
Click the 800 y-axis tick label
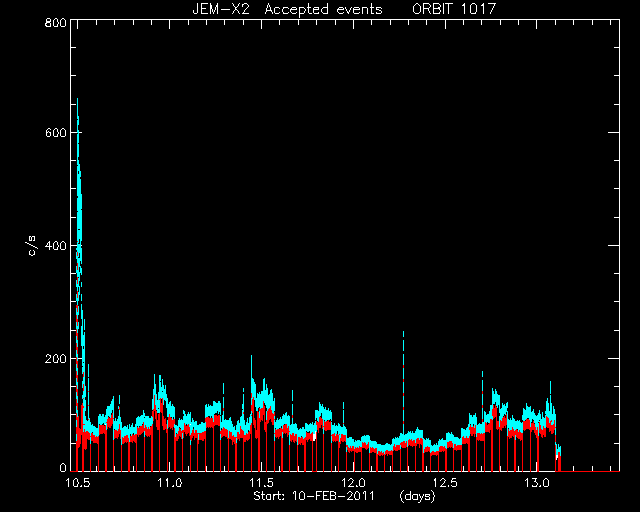pos(55,22)
